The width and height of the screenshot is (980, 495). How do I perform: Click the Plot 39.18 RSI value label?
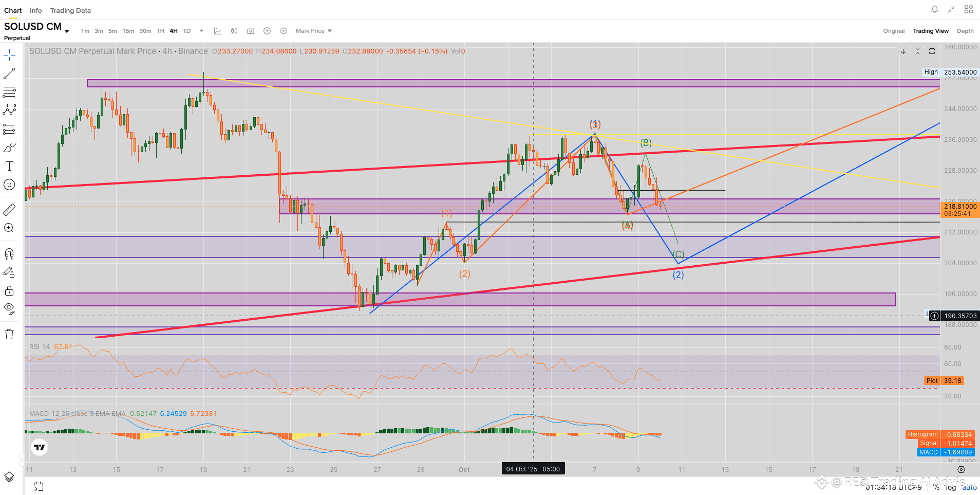coord(944,380)
